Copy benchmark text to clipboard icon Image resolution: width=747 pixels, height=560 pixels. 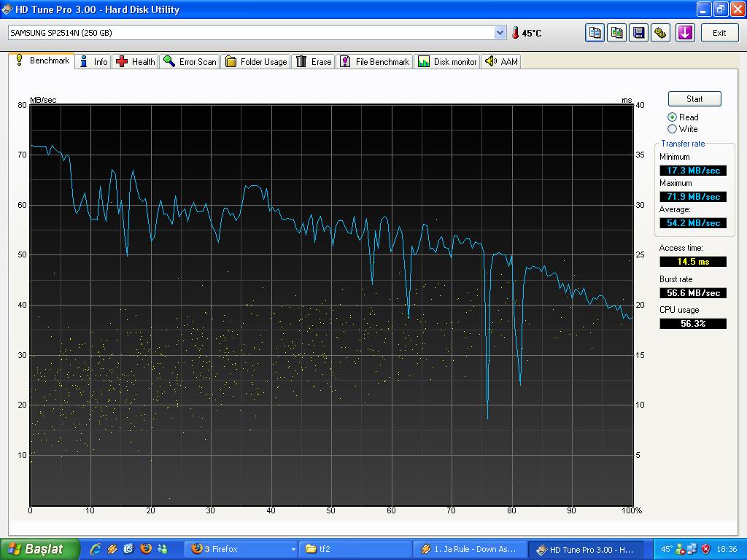tap(595, 33)
